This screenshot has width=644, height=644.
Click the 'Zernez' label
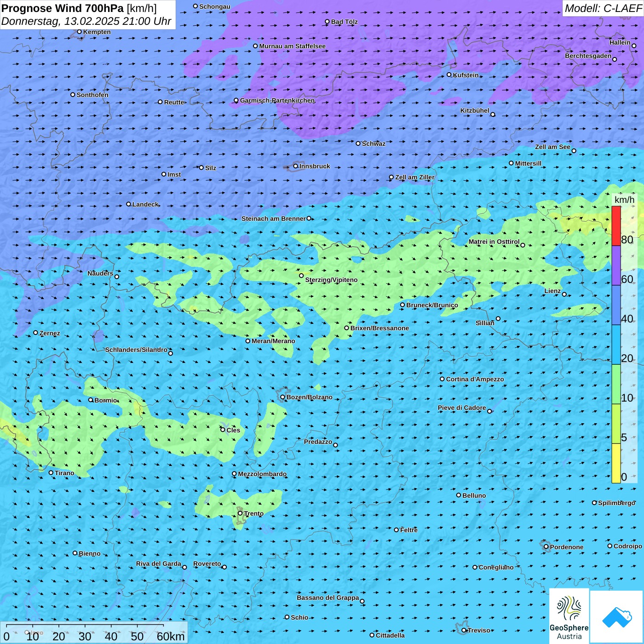pos(50,333)
